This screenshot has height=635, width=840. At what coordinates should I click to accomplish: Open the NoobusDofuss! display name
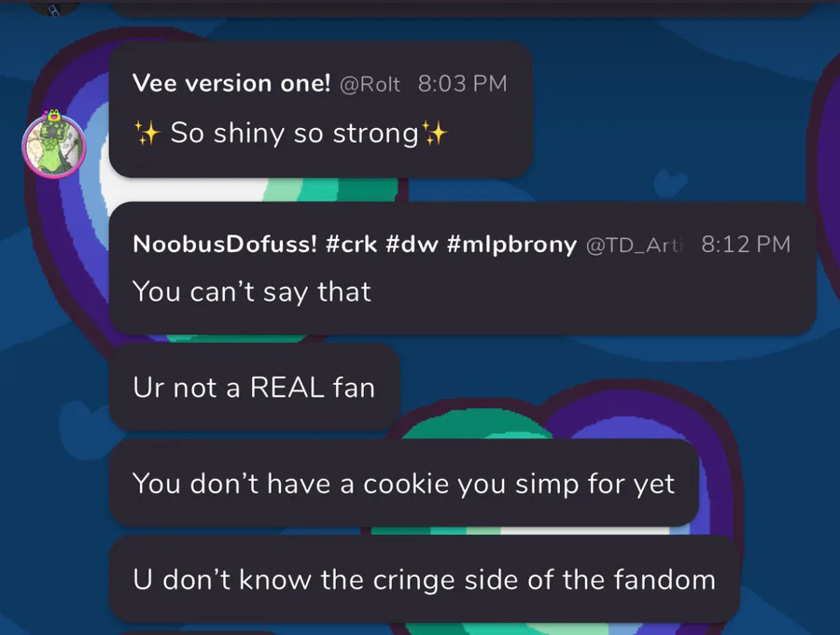click(x=224, y=245)
